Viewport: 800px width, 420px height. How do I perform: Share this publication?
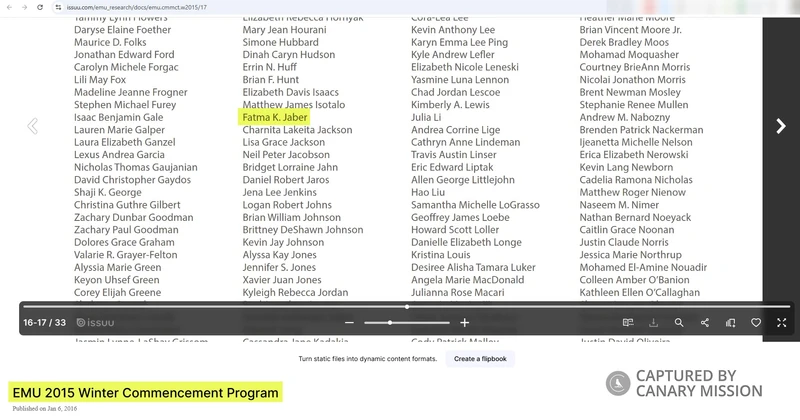pos(705,323)
